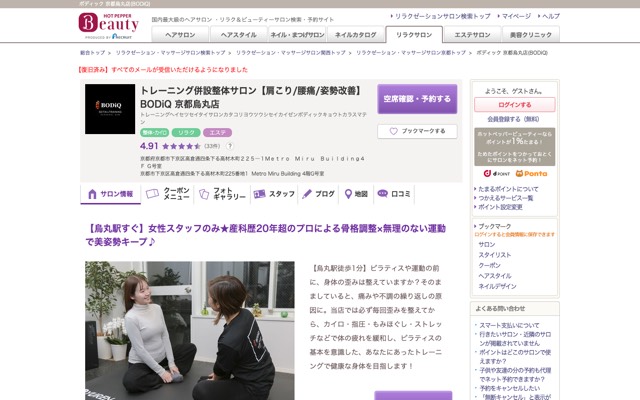640x400 pixels.
Task: Click the d POINT logo
Action: pyautogui.click(x=497, y=173)
